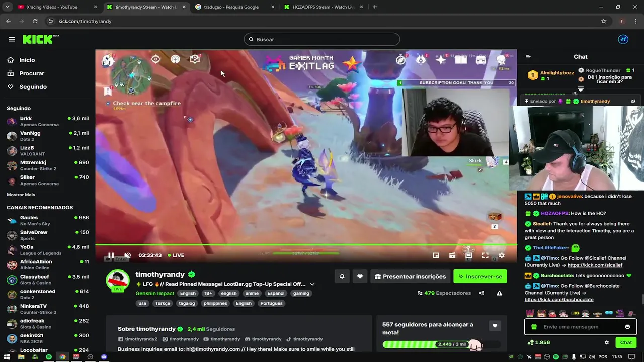644x362 pixels.
Task: Open the emoji picker in chat
Action: [x=627, y=327]
